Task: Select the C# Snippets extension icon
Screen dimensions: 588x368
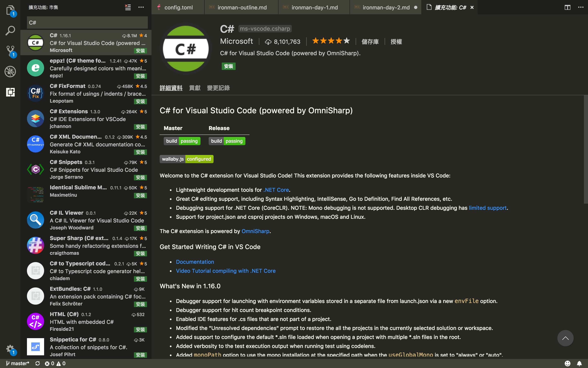Action: click(36, 169)
